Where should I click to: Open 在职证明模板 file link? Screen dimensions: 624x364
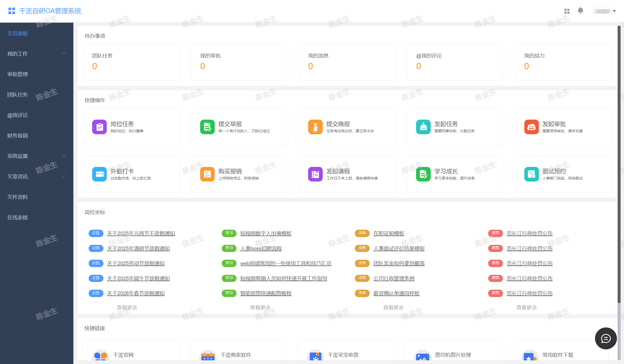(x=389, y=233)
